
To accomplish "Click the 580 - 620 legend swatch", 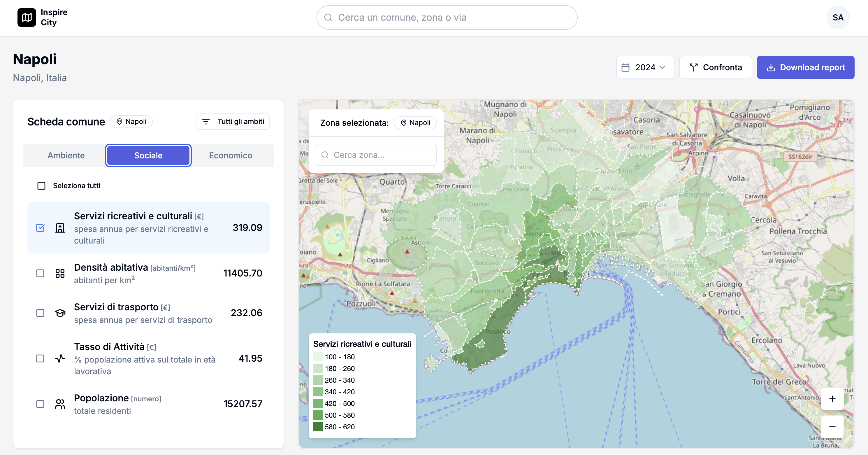I will tap(318, 427).
